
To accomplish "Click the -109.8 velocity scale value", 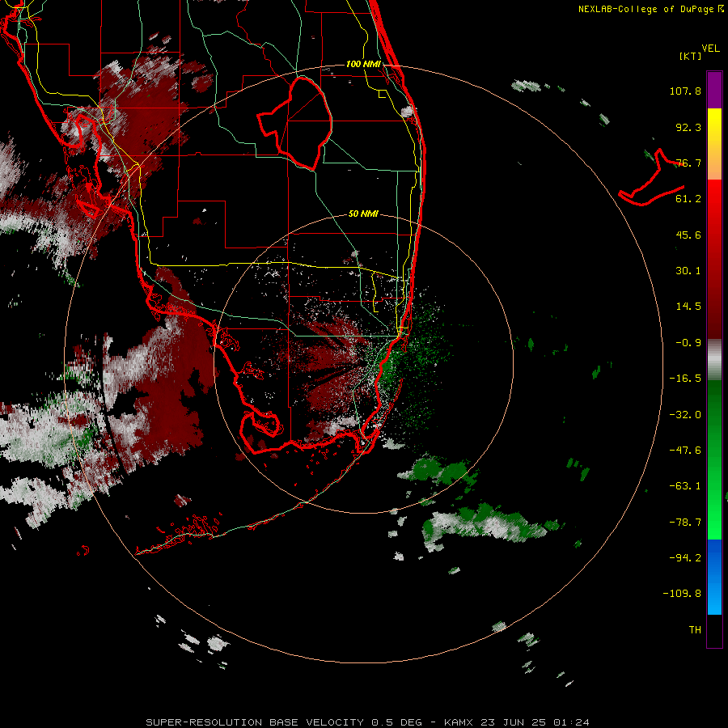I will pyautogui.click(x=682, y=594).
